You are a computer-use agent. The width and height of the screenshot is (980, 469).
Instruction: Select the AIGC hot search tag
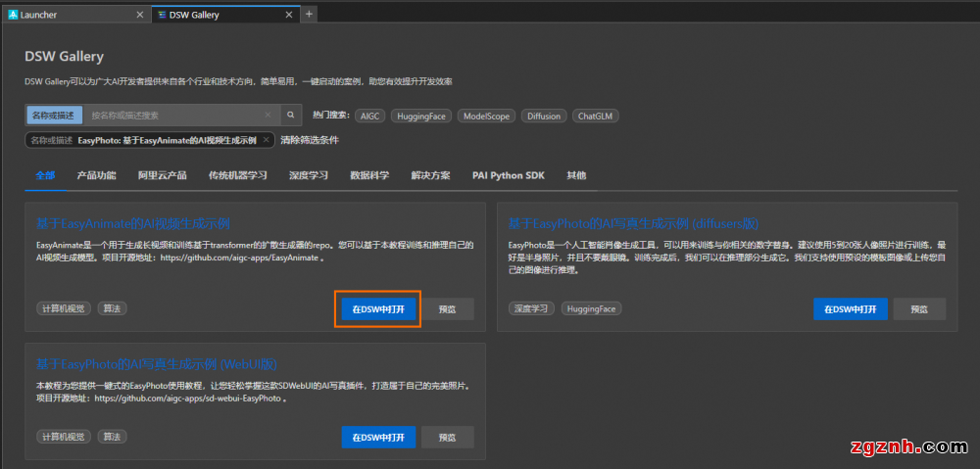(369, 116)
